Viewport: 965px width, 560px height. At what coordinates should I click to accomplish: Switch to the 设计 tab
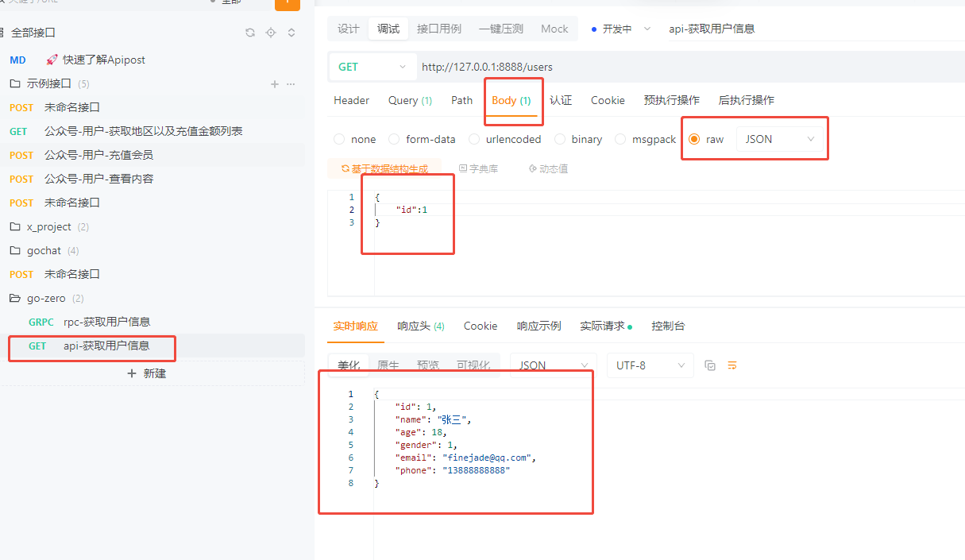[349, 29]
